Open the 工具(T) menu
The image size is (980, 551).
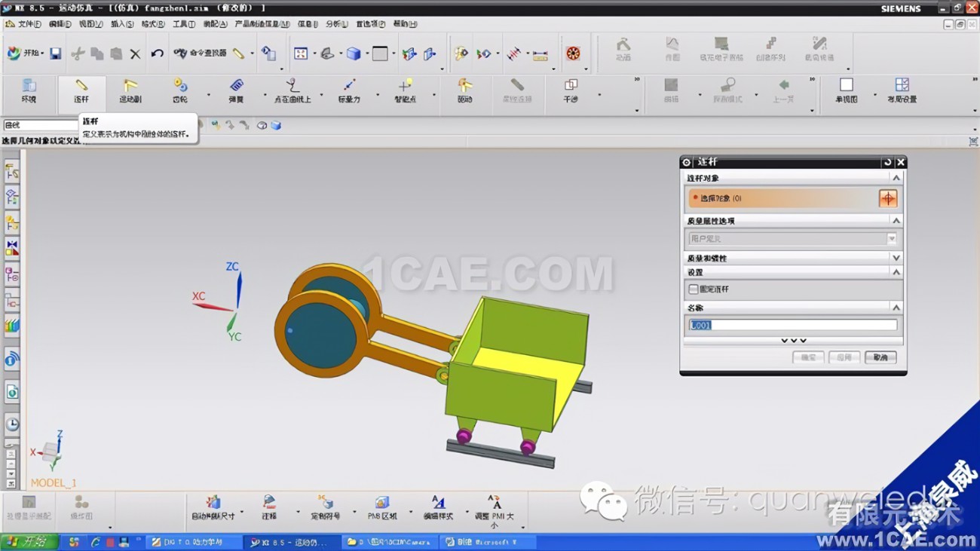(184, 24)
